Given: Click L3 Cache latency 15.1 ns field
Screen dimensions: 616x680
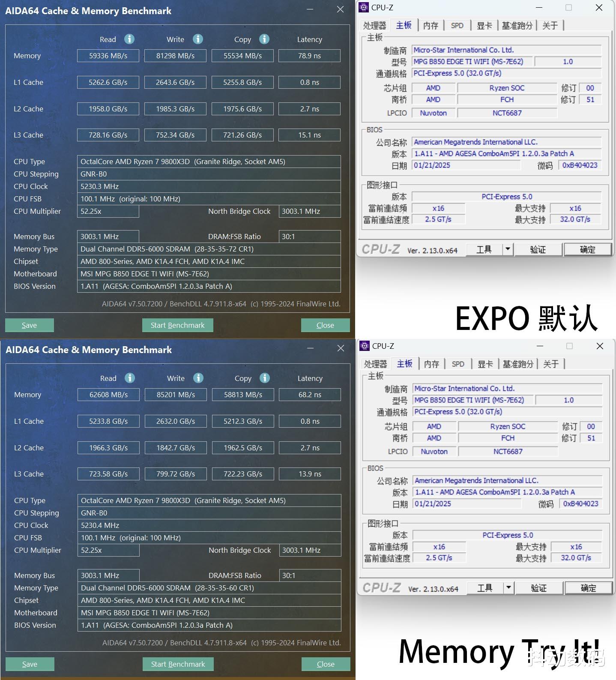Looking at the screenshot, I should tap(309, 135).
